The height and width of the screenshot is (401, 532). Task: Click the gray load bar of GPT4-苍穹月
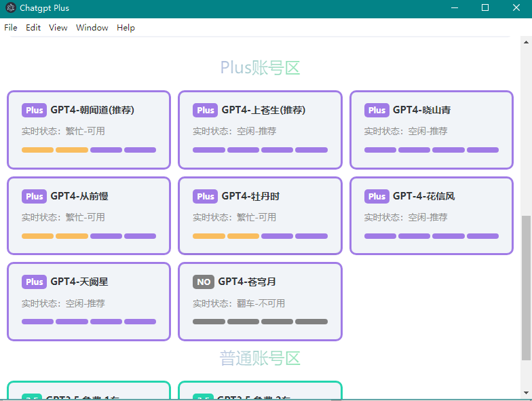[x=260, y=322]
